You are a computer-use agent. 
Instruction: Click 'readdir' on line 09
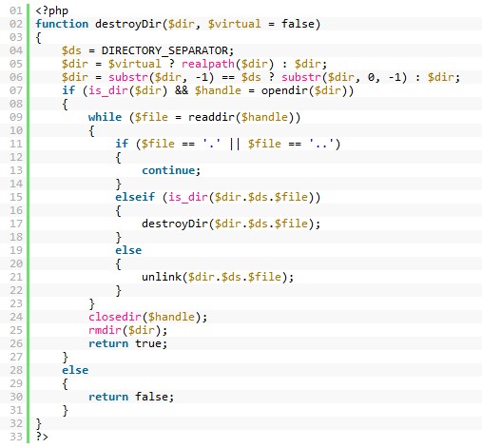(x=211, y=117)
